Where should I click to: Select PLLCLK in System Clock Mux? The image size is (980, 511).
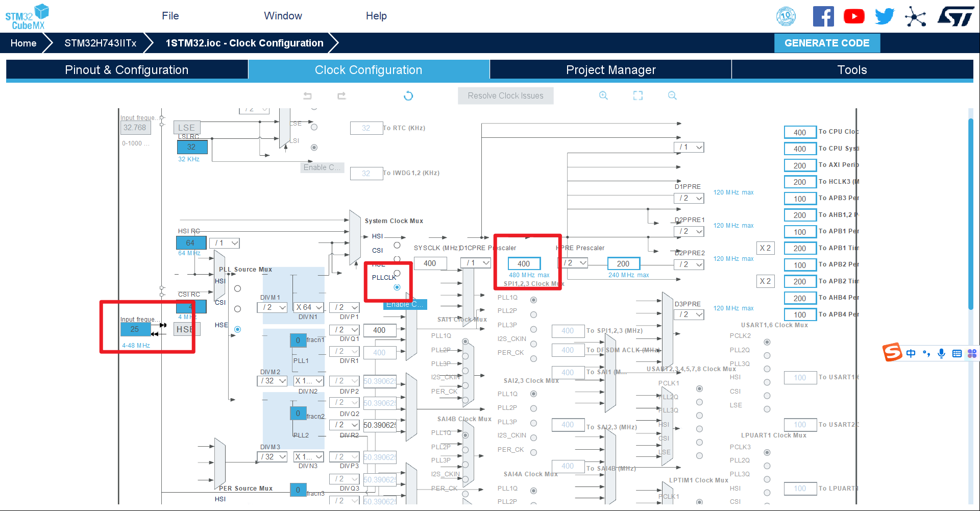pyautogui.click(x=397, y=287)
